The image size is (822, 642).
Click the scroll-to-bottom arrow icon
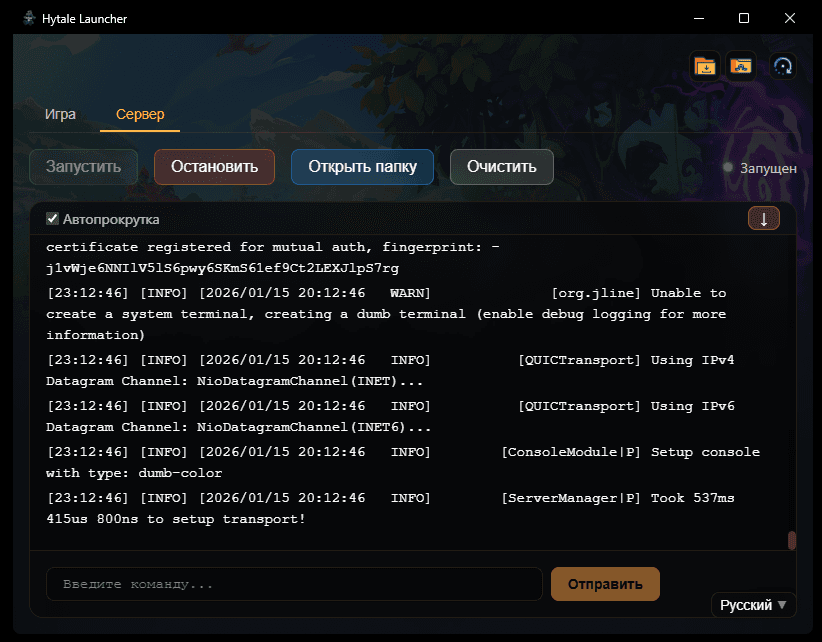click(x=763, y=219)
